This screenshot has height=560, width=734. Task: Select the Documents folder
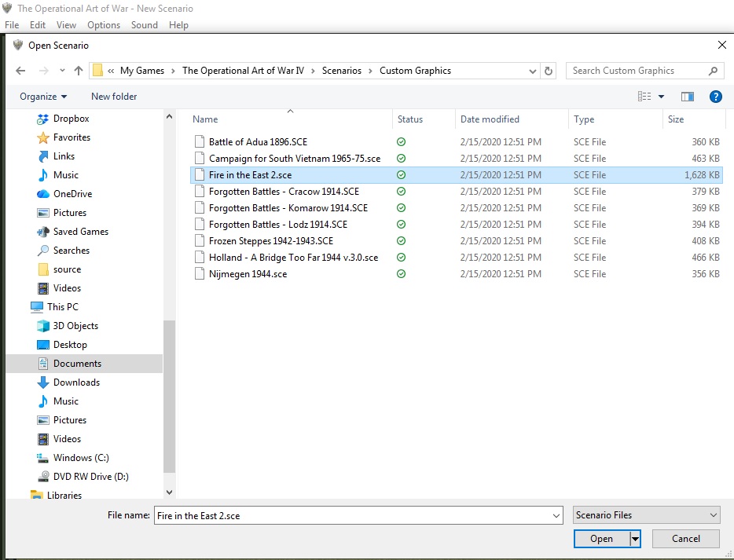click(84, 364)
